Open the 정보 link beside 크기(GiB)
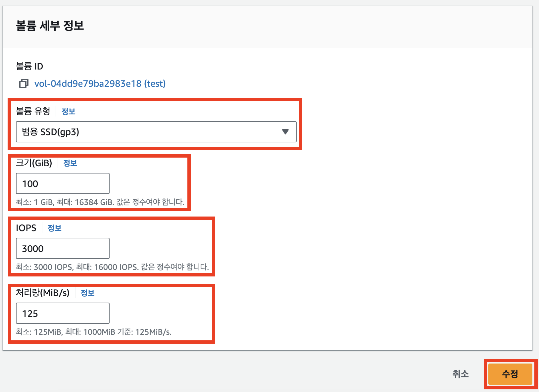 click(x=70, y=163)
